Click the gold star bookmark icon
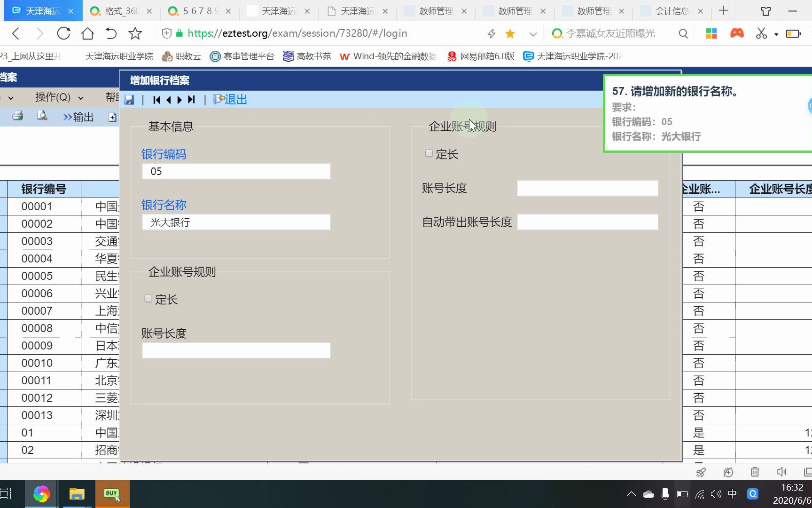Image resolution: width=812 pixels, height=508 pixels. 510,33
